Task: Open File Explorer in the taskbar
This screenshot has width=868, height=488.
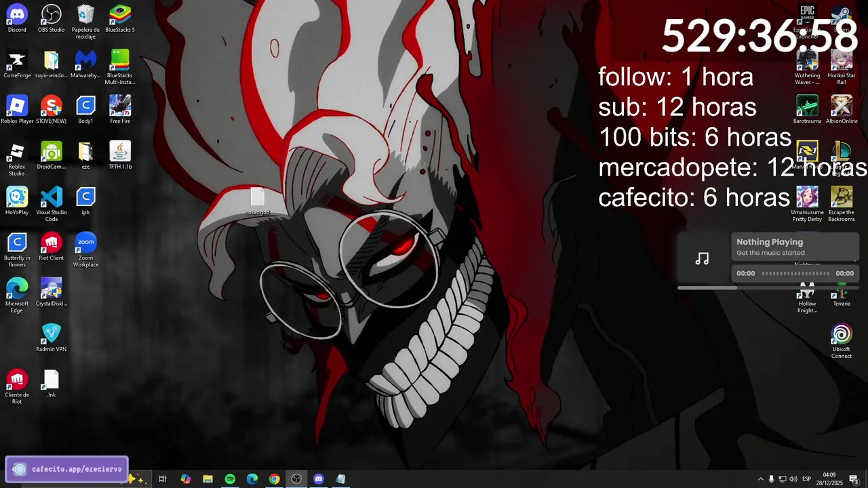Action: (x=208, y=479)
